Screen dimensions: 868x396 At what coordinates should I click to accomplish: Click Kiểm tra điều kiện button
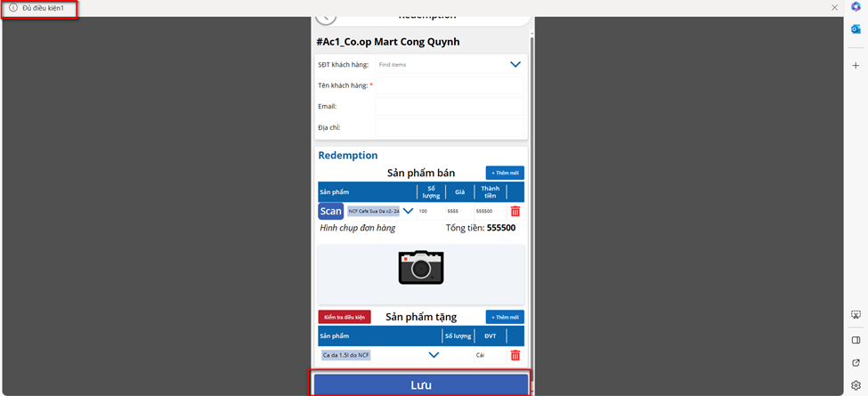(345, 317)
